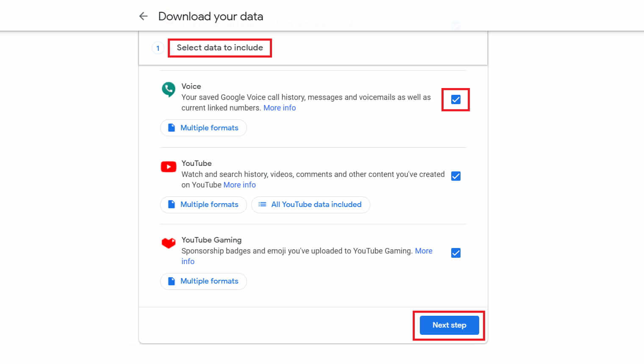Click Select data to include step header

pyautogui.click(x=220, y=47)
